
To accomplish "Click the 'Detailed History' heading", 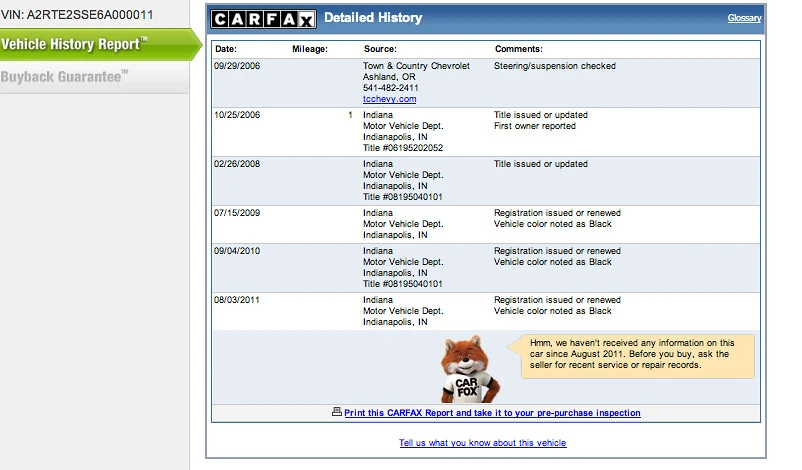I will tap(373, 18).
